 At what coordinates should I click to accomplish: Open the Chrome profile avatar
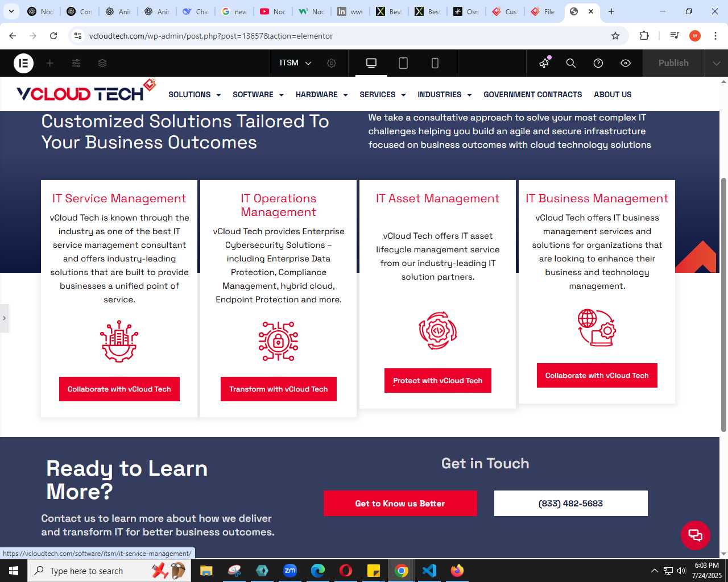pos(695,36)
